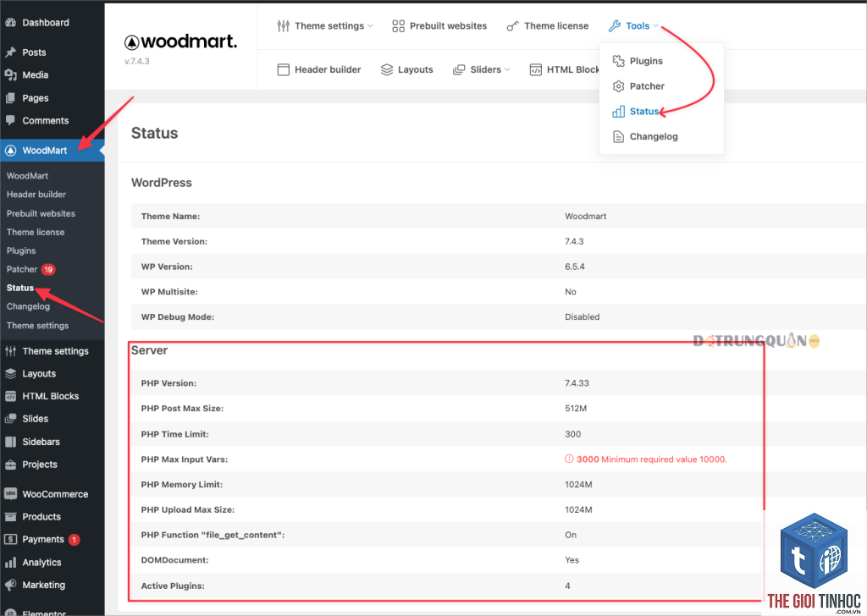This screenshot has width=867, height=616.
Task: Open Changelog in sidebar submenu
Action: point(28,306)
